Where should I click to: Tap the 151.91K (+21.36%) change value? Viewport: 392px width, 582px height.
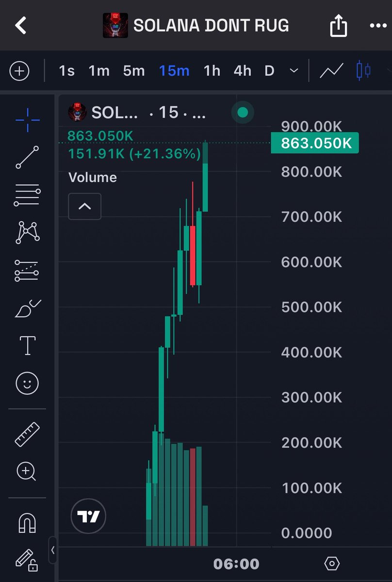coord(134,154)
